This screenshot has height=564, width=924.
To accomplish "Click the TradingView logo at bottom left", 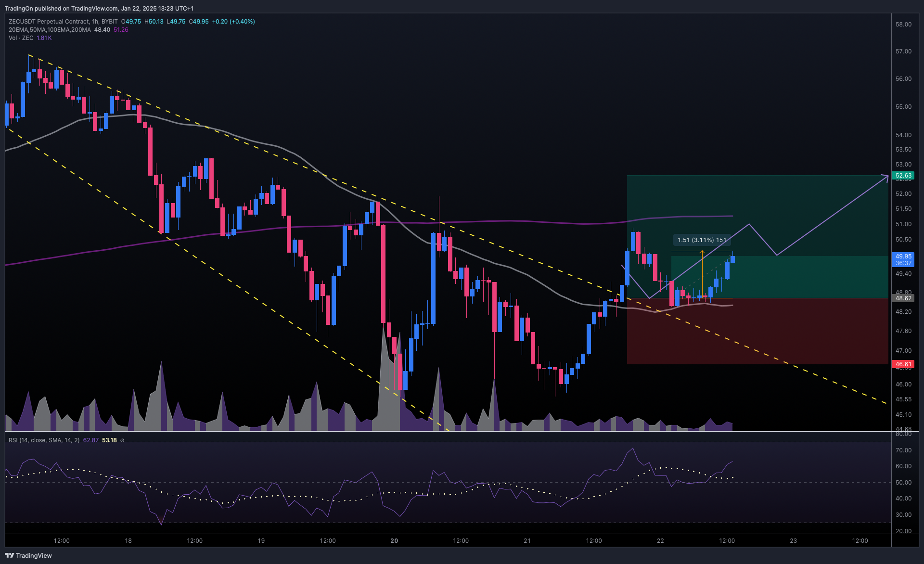I will tap(28, 555).
